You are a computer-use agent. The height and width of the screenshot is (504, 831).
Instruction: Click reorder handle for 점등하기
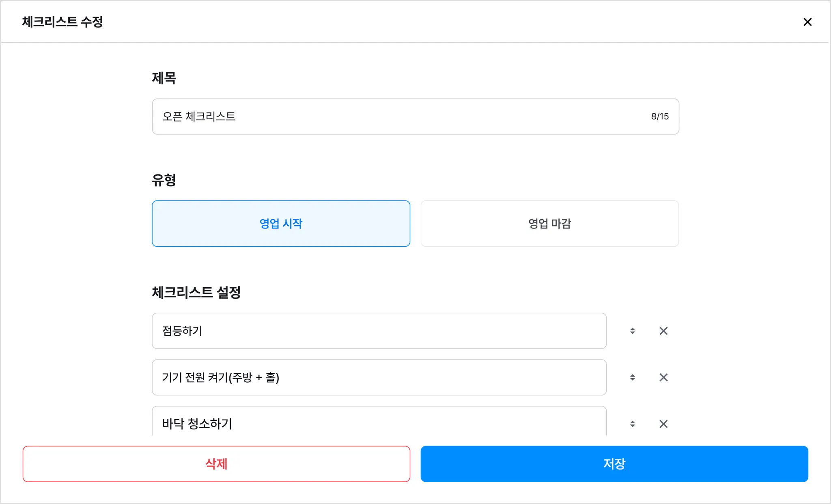coord(632,331)
